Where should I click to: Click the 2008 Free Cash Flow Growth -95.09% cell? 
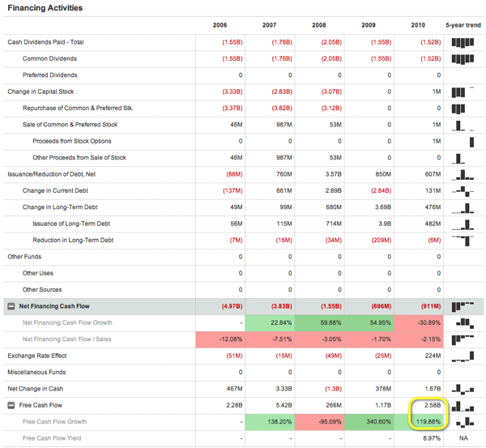tap(320, 422)
